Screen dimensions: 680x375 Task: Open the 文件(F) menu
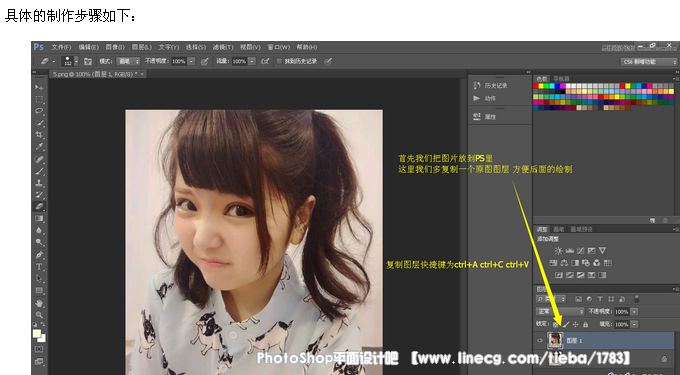tap(62, 47)
